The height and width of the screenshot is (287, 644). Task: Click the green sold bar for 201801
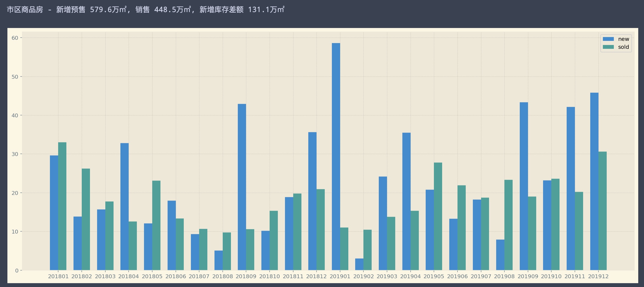(62, 206)
